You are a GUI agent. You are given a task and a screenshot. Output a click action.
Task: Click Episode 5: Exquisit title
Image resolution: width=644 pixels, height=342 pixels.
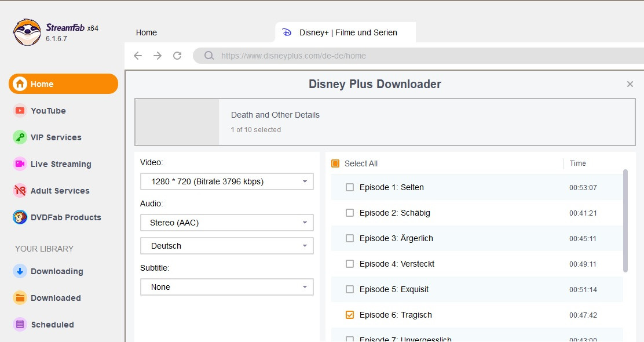(394, 289)
